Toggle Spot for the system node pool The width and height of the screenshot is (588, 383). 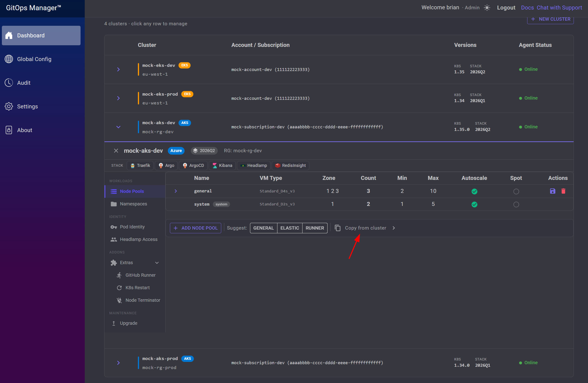(x=516, y=204)
